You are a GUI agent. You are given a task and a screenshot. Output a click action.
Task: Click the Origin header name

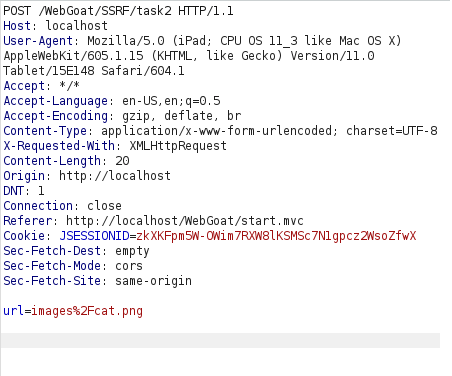(24, 176)
